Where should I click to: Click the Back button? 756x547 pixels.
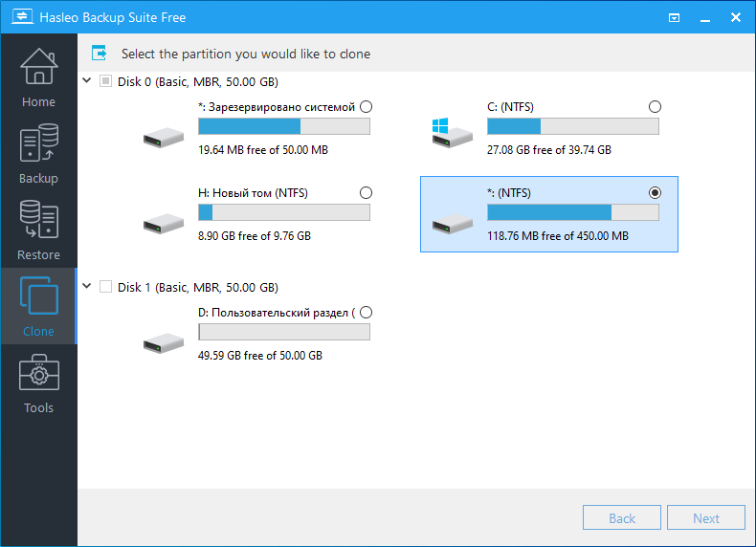621,517
